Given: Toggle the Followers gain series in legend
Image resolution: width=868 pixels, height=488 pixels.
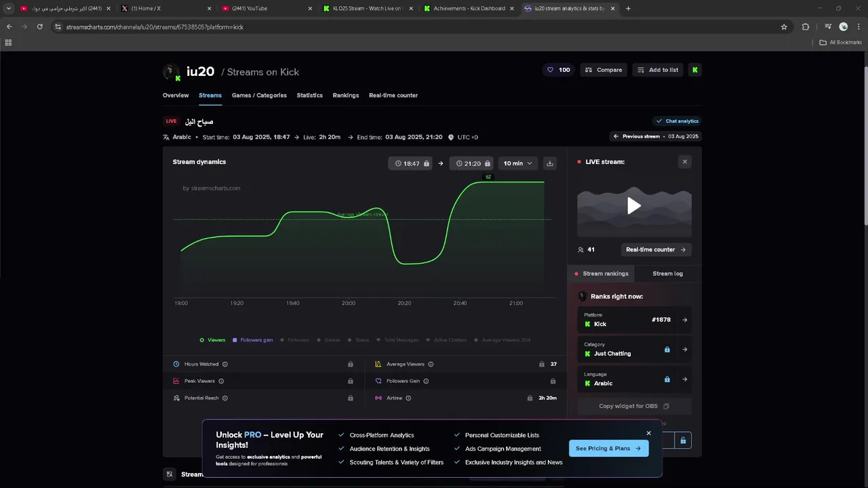Looking at the screenshot, I should pyautogui.click(x=252, y=340).
